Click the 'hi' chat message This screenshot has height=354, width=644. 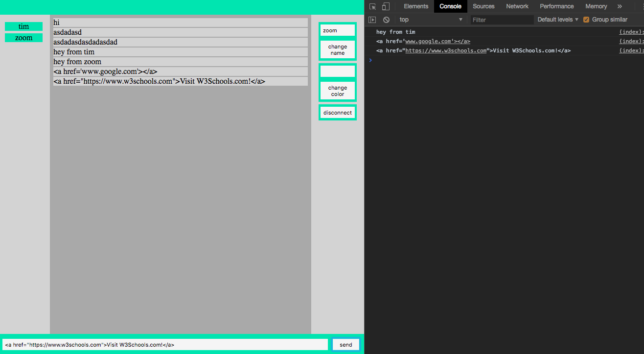181,23
